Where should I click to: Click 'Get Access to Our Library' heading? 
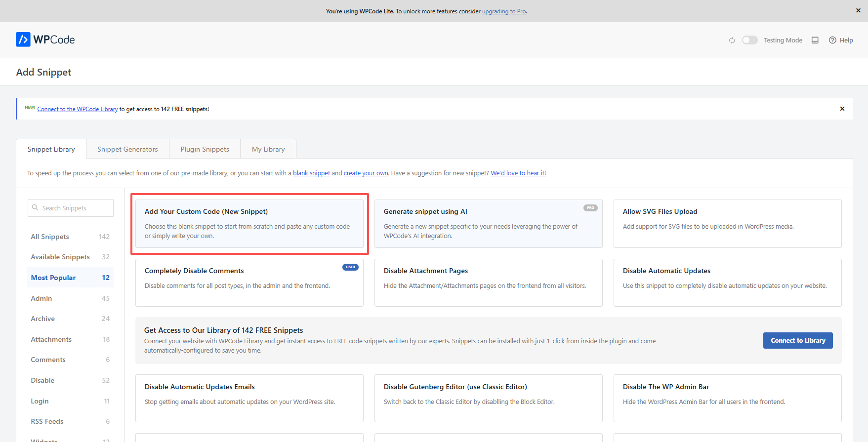tap(224, 330)
